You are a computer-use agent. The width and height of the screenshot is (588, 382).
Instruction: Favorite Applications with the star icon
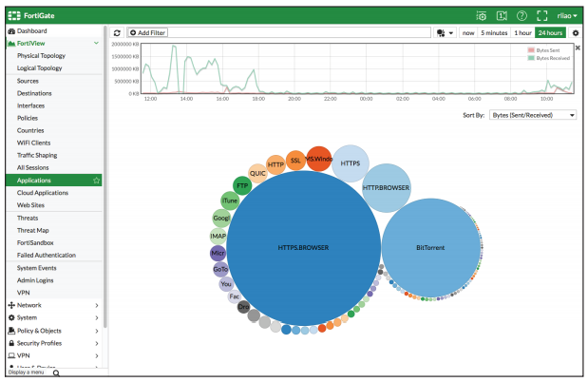pos(96,181)
